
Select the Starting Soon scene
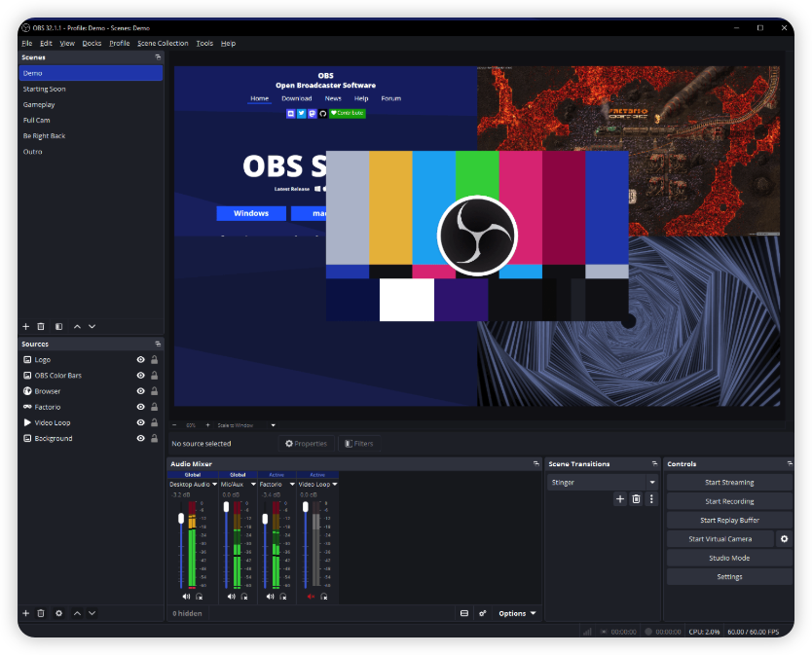pos(91,90)
